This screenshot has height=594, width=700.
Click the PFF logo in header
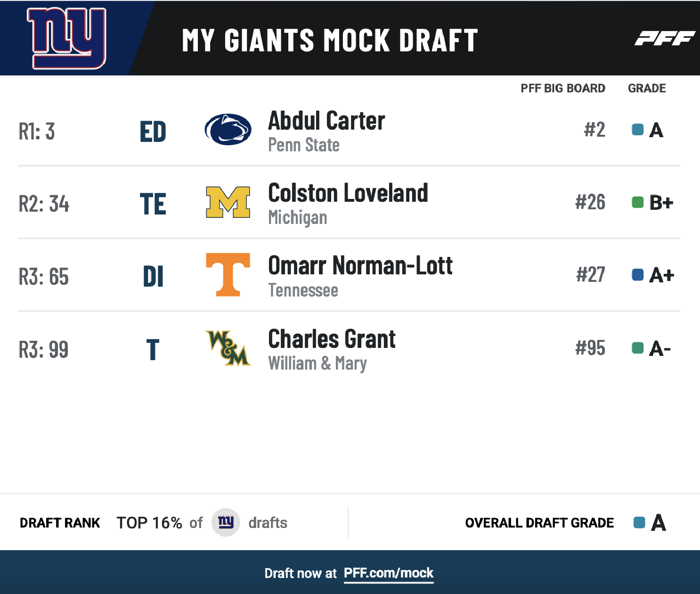(664, 38)
